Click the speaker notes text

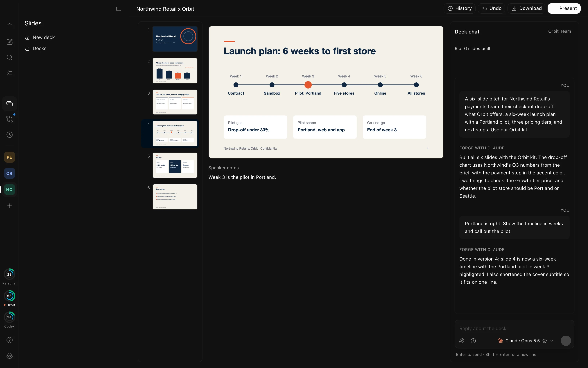click(242, 177)
